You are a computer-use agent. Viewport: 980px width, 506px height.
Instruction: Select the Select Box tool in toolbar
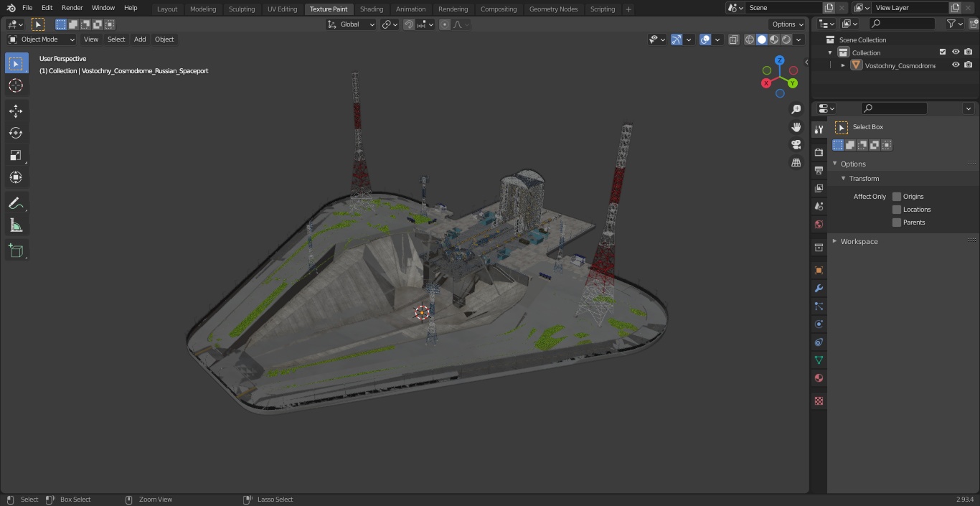[16, 63]
